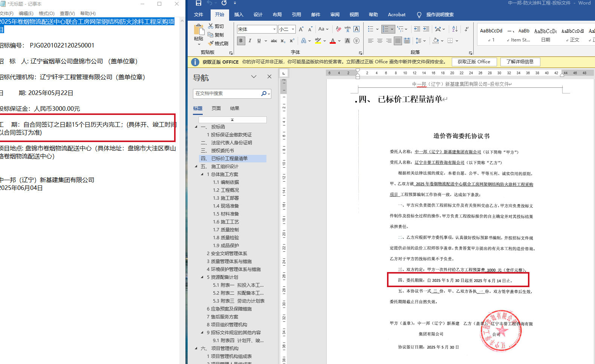This screenshot has height=364, width=595.
Task: Click the Copy (复制) button
Action: (216, 35)
